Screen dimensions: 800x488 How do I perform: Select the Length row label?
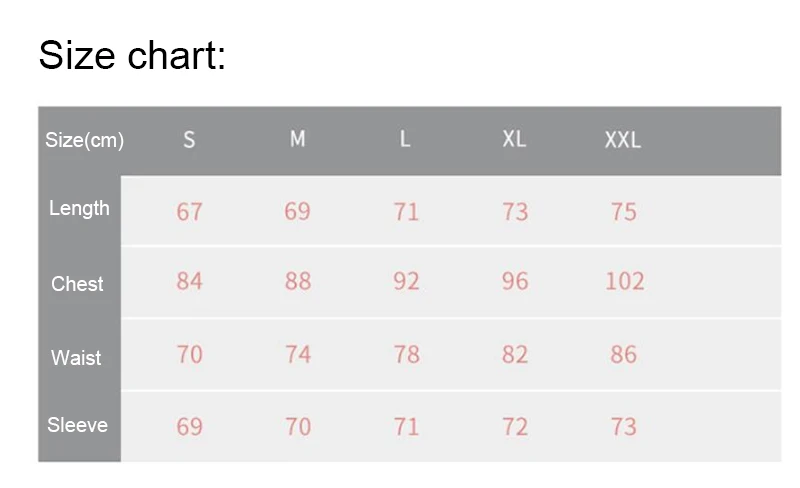point(79,208)
